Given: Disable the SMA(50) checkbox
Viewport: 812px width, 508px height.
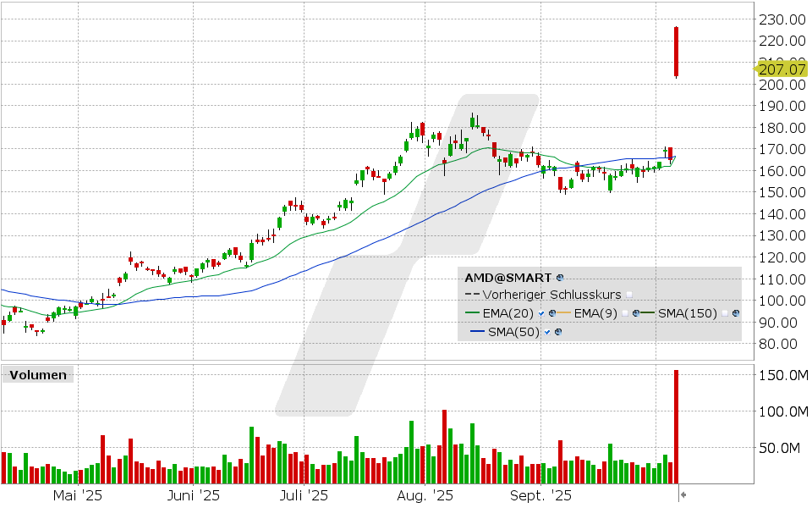Looking at the screenshot, I should (547, 332).
